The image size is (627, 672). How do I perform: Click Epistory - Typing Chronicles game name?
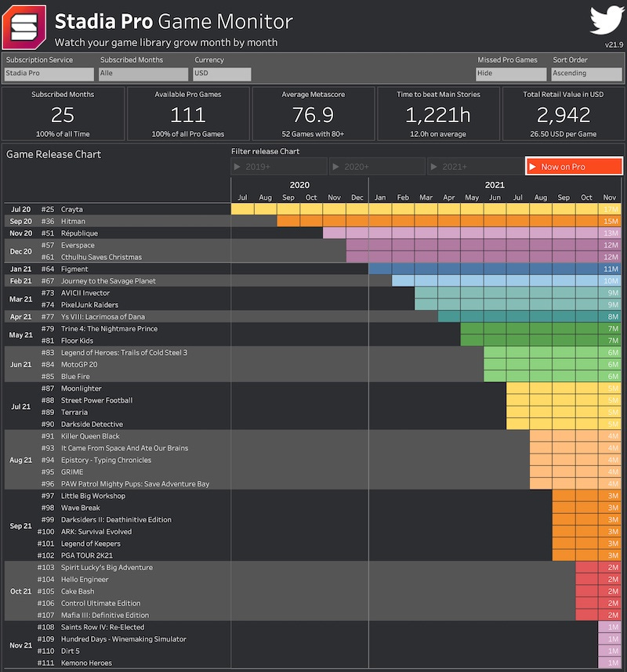pos(106,461)
